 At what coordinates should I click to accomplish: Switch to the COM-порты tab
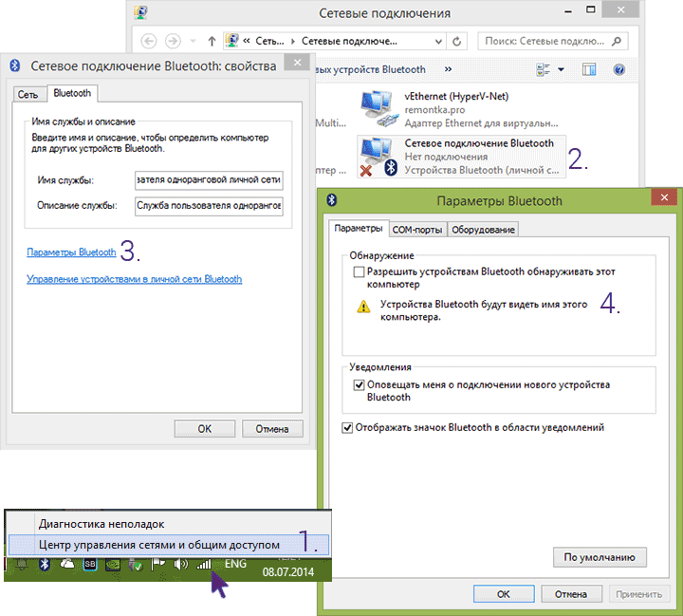pyautogui.click(x=416, y=230)
